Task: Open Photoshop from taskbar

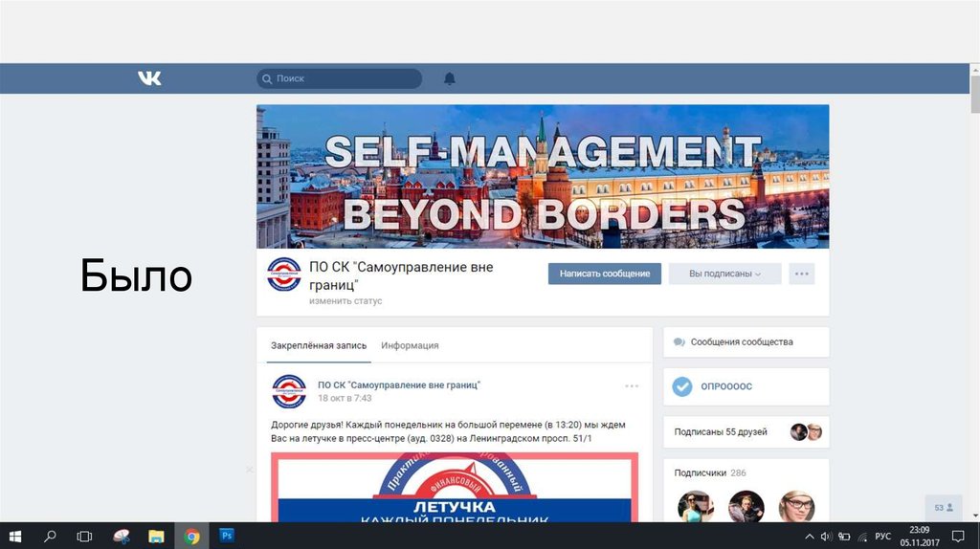Action: [227, 536]
